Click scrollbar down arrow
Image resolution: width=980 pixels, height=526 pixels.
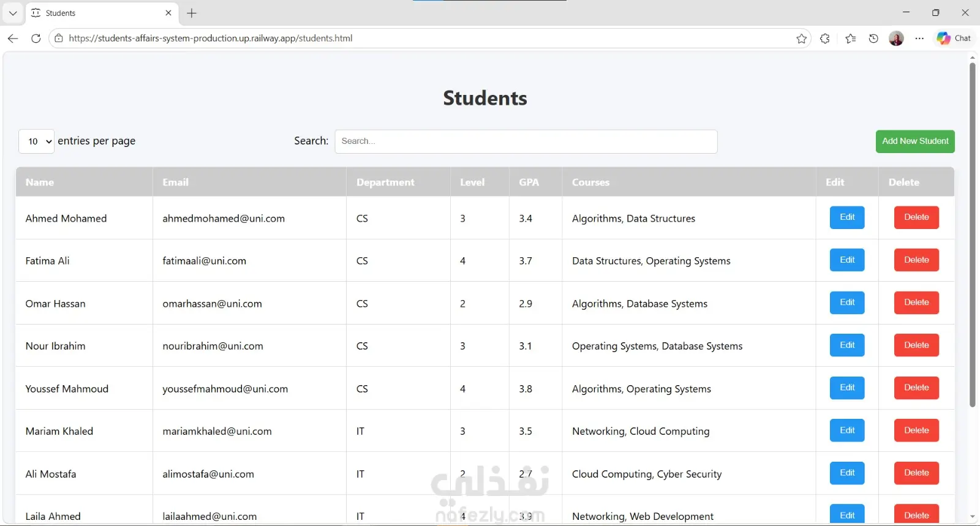pos(972,517)
